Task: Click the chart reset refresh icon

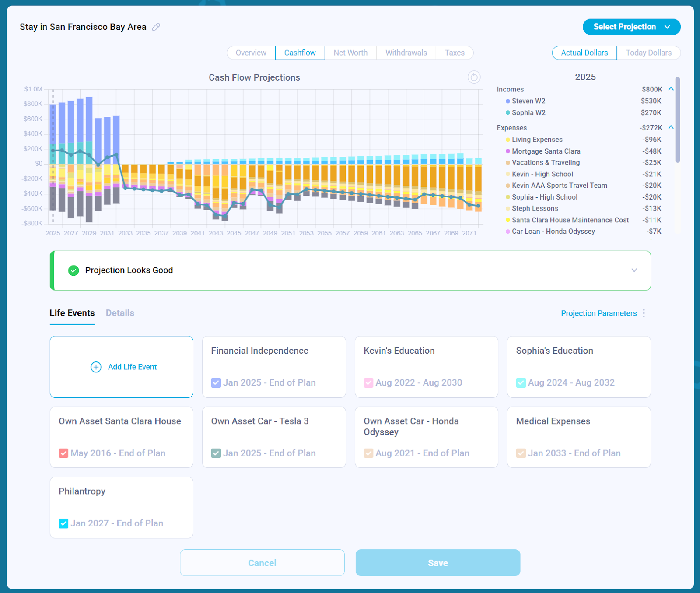Action: click(x=474, y=77)
